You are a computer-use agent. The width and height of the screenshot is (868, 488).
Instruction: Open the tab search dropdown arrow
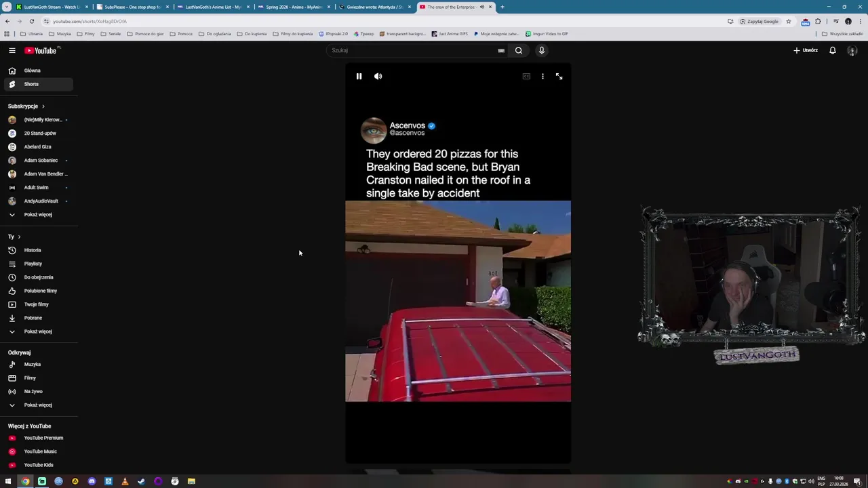point(7,7)
